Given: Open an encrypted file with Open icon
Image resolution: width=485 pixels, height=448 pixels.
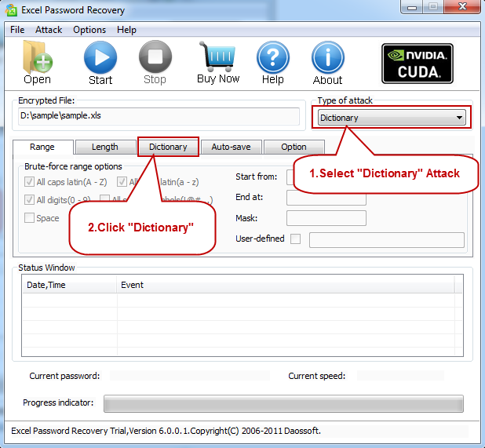Looking at the screenshot, I should click(x=38, y=62).
